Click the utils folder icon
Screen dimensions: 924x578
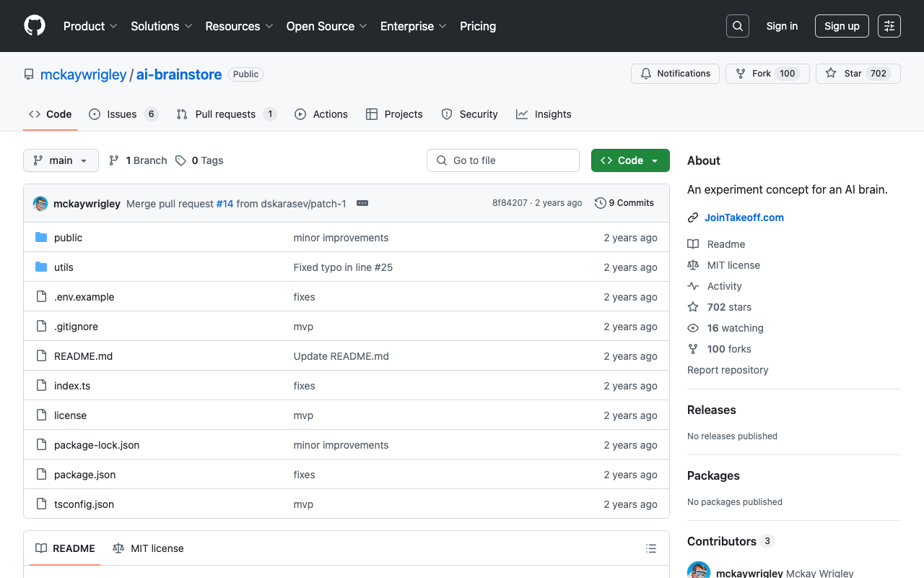(x=41, y=267)
